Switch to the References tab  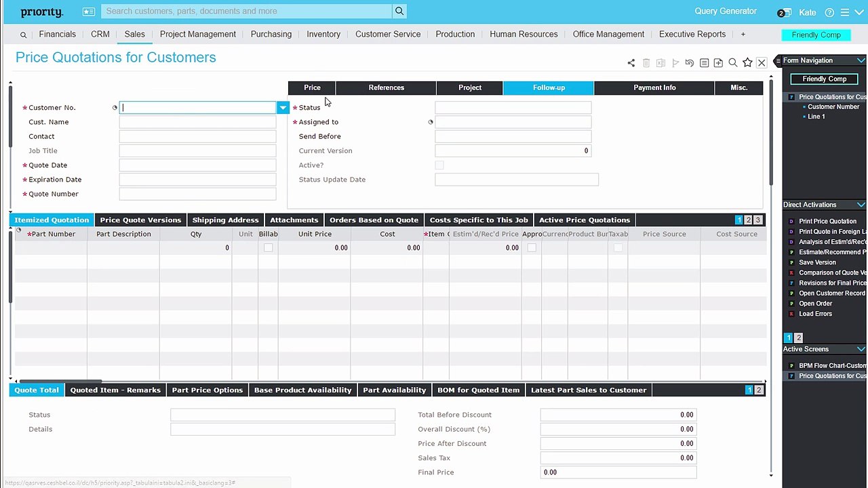click(386, 87)
